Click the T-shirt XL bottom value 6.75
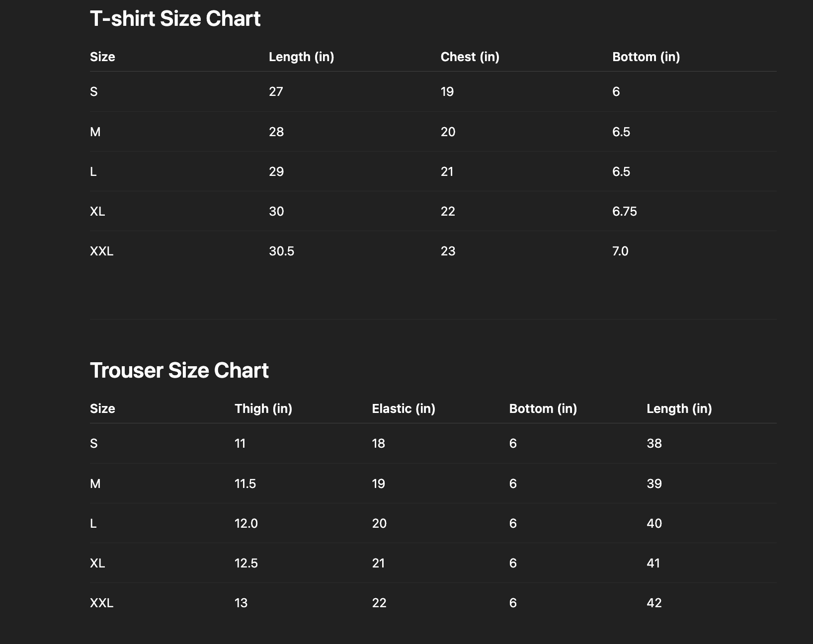813x644 pixels. click(624, 212)
